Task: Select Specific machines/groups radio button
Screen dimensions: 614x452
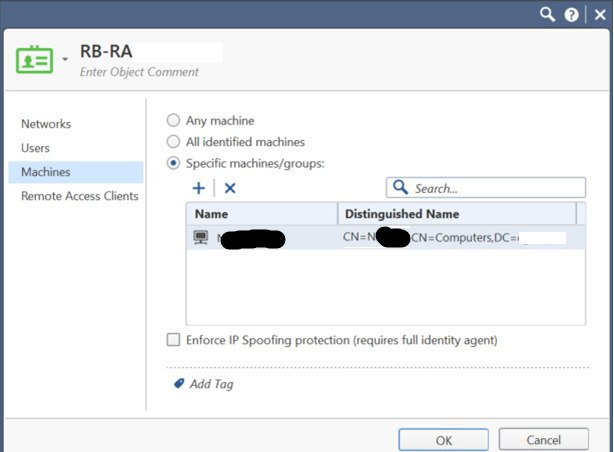Action: pyautogui.click(x=173, y=163)
